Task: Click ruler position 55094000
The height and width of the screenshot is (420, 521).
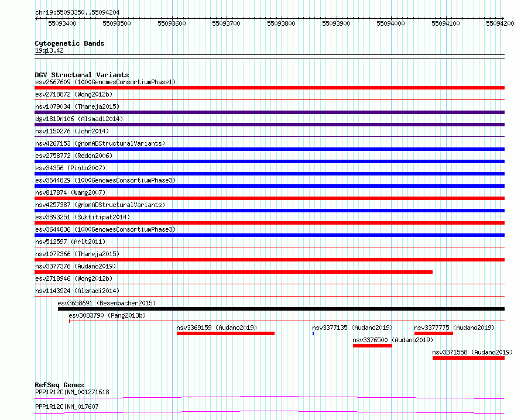Action: tap(390, 23)
